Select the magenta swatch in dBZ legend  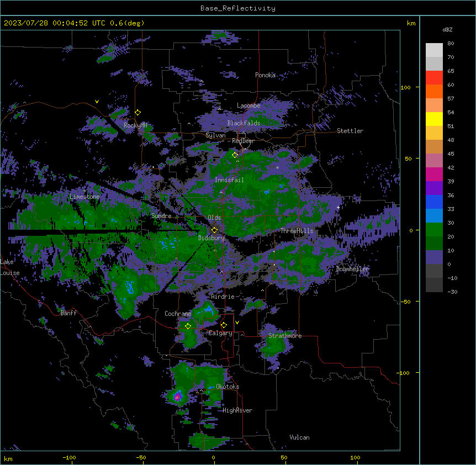point(434,174)
